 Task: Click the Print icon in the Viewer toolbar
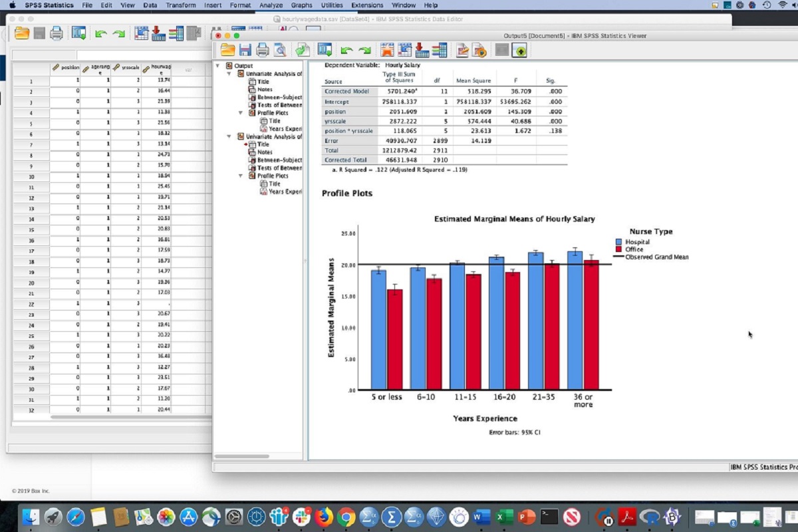261,49
